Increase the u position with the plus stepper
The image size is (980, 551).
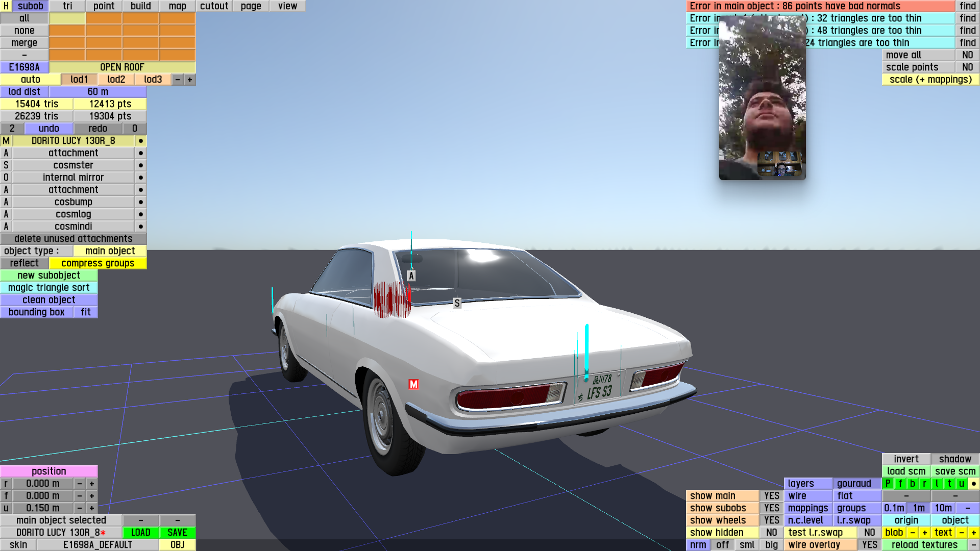pyautogui.click(x=92, y=508)
